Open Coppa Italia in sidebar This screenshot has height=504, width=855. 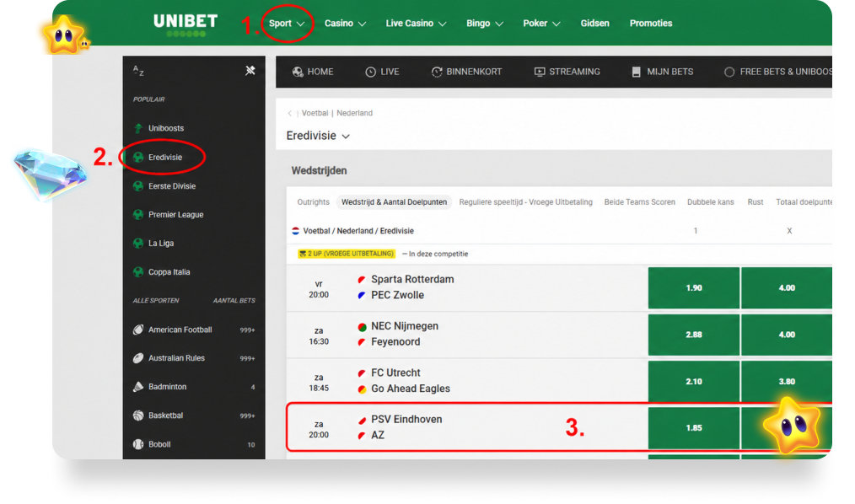coord(169,272)
